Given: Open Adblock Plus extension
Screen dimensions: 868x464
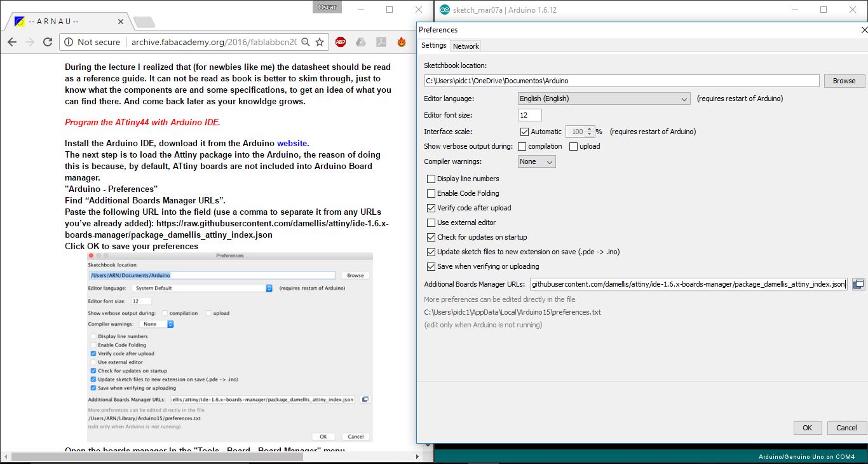Looking at the screenshot, I should pyautogui.click(x=341, y=42).
